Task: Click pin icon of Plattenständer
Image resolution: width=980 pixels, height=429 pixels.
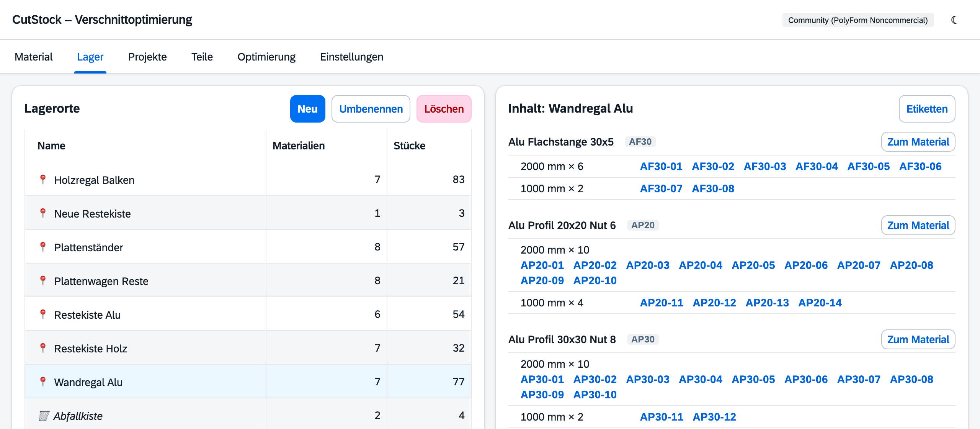Action: point(43,247)
